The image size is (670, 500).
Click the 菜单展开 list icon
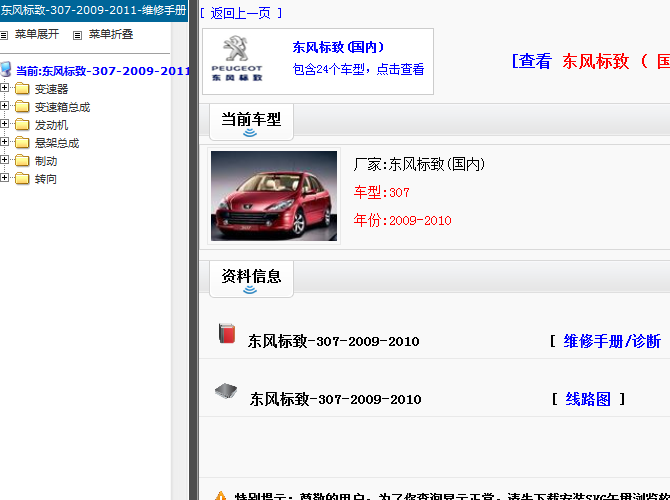click(4, 35)
